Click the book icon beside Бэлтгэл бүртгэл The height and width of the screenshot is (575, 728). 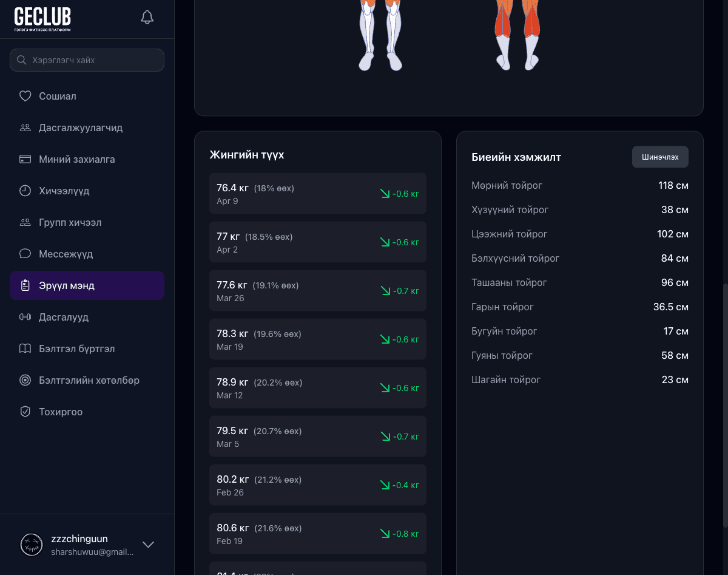pos(25,349)
